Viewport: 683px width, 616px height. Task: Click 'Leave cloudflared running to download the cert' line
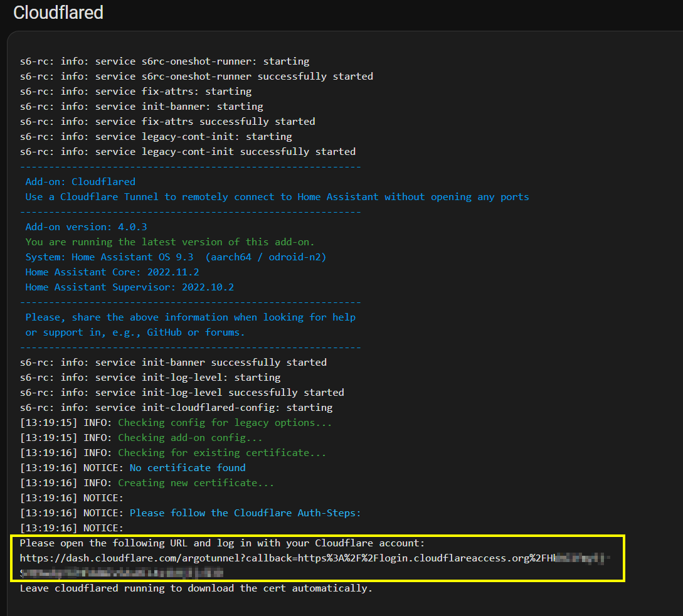tap(196, 588)
